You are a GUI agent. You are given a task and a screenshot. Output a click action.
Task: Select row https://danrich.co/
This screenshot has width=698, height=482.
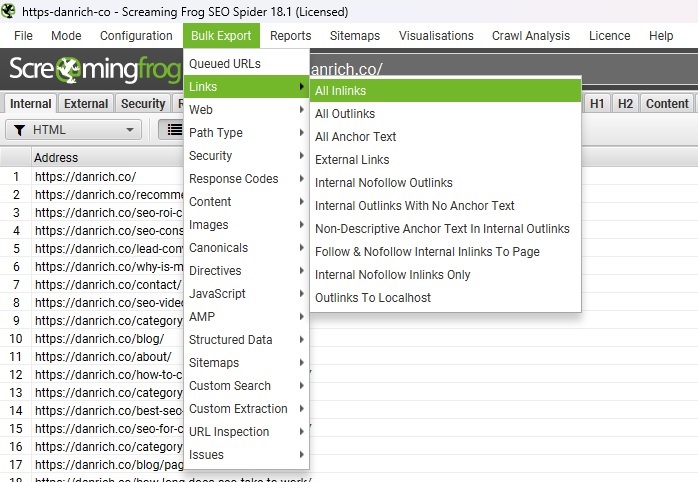(85, 177)
